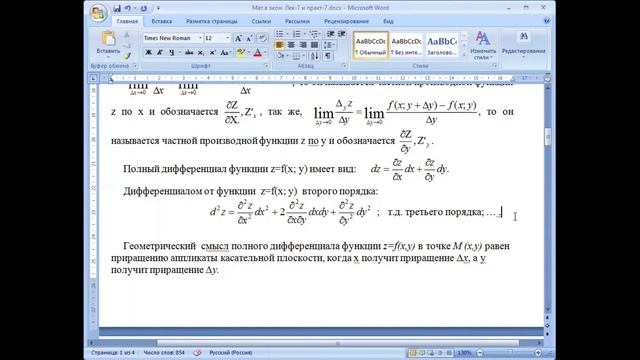Expand the styles gallery
This screenshot has height=360, width=640.
[464, 54]
